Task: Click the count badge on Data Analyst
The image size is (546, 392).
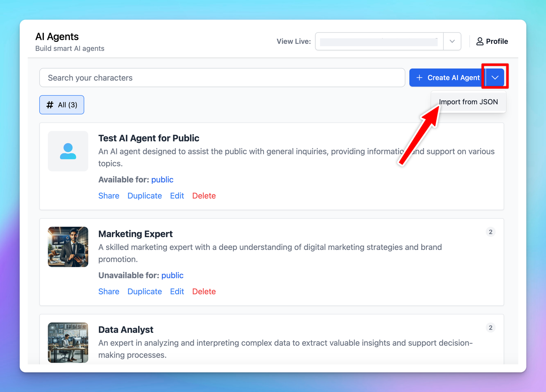Action: click(x=491, y=328)
